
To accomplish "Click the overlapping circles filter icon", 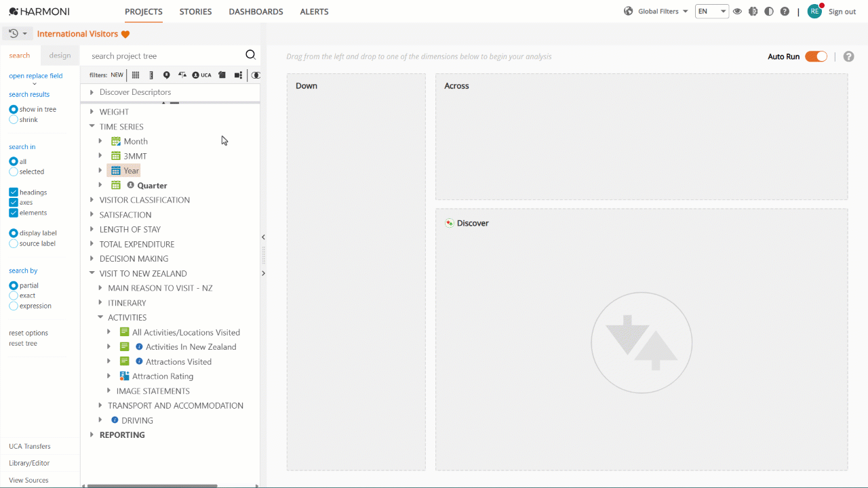I will click(256, 75).
